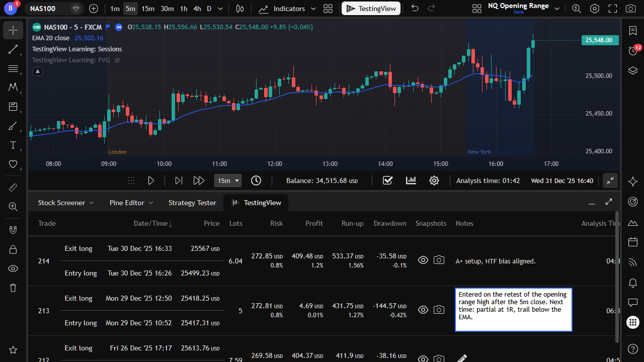Activate the zoom in tool
This screenshot has height=362, width=644.
[x=13, y=206]
